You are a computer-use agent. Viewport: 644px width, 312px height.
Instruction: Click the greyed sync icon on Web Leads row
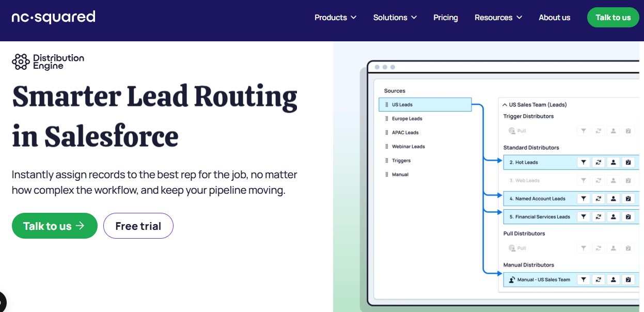pyautogui.click(x=599, y=180)
